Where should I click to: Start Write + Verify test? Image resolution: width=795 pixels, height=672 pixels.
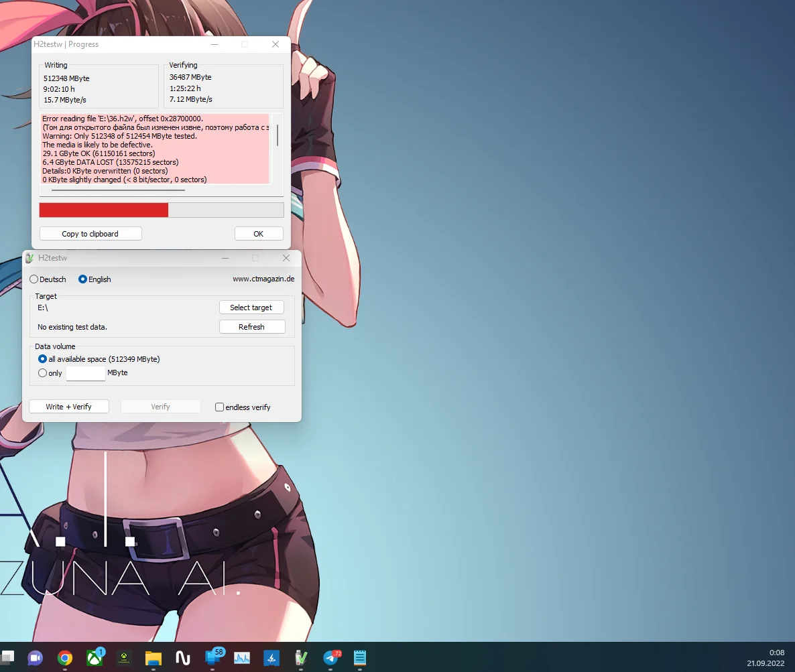[x=68, y=407]
